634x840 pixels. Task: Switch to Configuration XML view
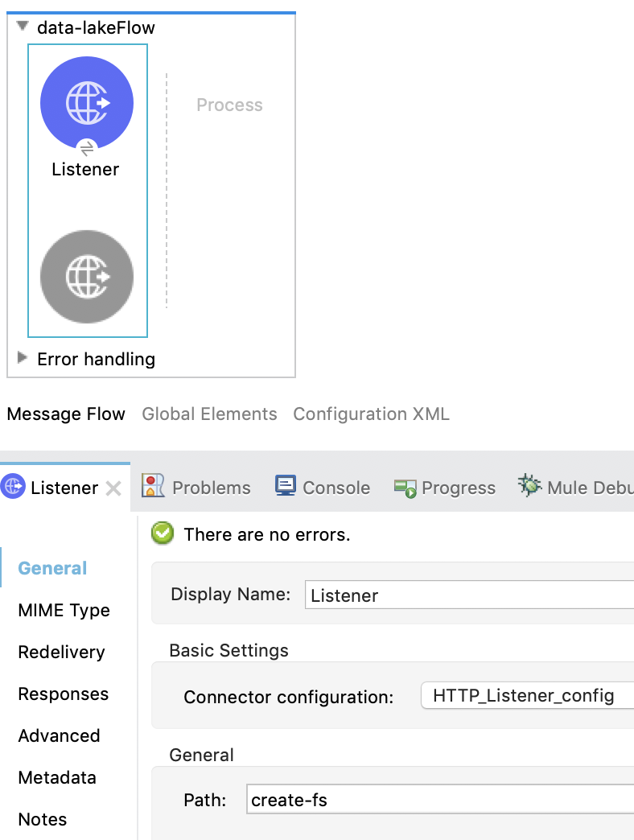[x=371, y=414]
